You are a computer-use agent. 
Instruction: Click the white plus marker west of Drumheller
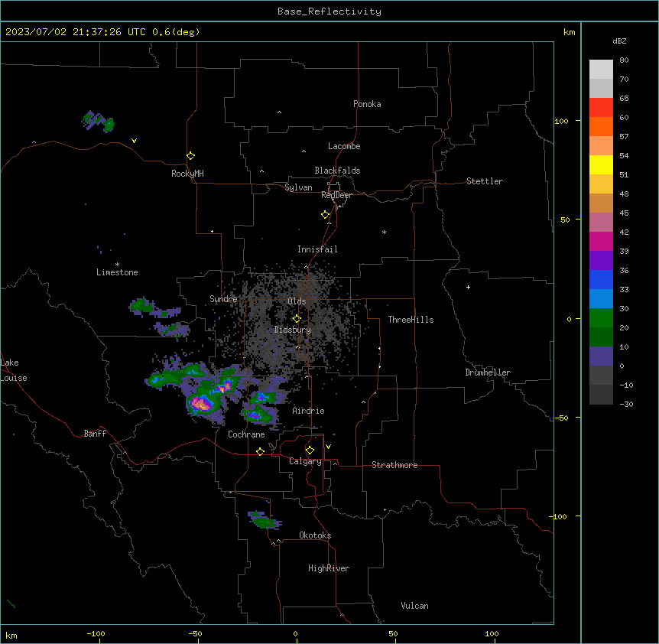coord(468,287)
